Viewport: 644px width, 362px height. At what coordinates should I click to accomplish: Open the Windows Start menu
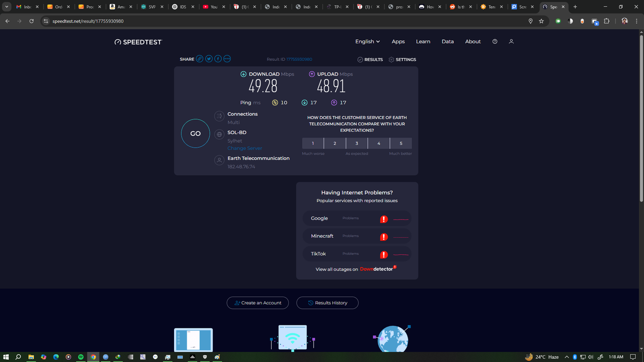coord(6,357)
